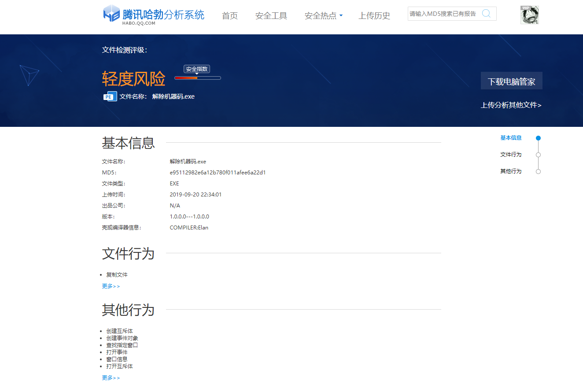Viewport: 583px width, 392px height.
Task: Click the triangle graphic in banner
Action: click(29, 75)
